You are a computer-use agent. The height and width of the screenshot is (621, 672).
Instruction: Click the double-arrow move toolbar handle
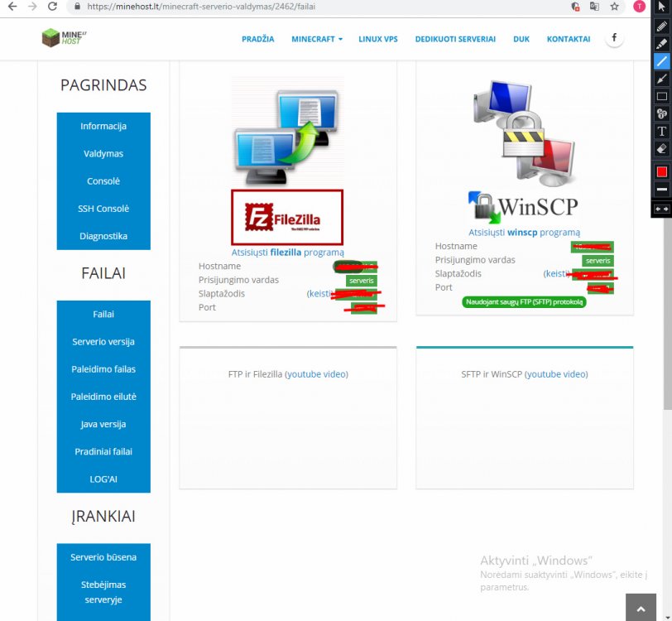(x=662, y=209)
